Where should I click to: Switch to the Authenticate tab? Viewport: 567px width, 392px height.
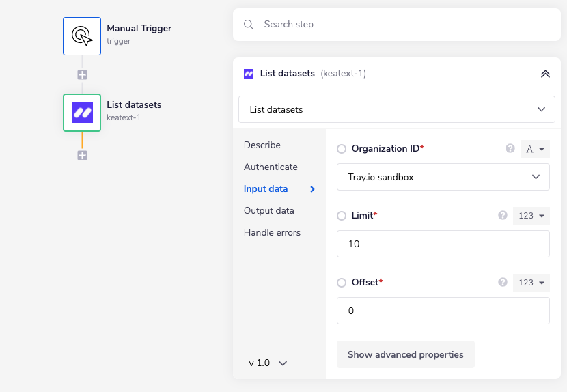[271, 167]
